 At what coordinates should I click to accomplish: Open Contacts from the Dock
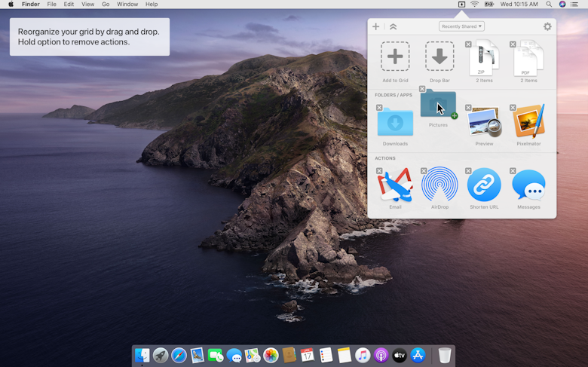(x=289, y=355)
